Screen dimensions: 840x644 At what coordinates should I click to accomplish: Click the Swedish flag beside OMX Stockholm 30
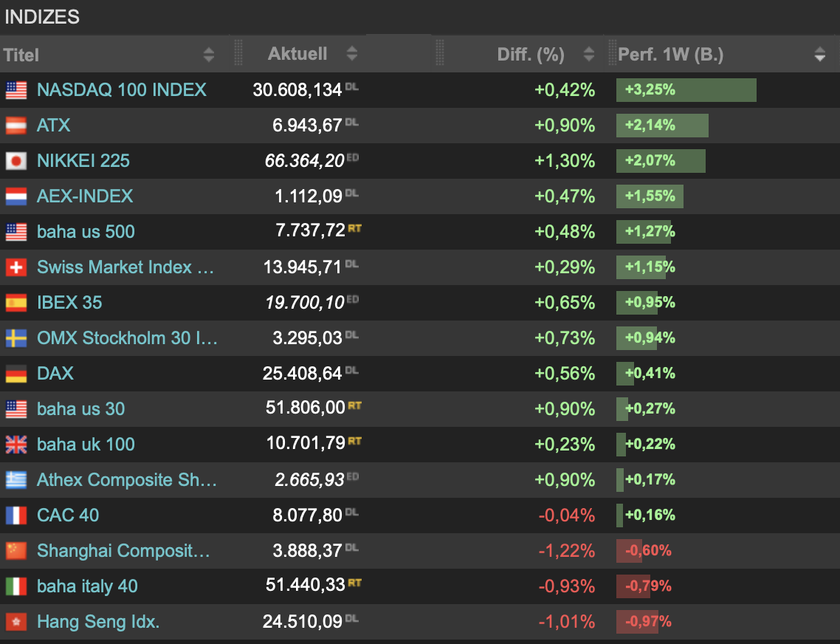(x=16, y=338)
